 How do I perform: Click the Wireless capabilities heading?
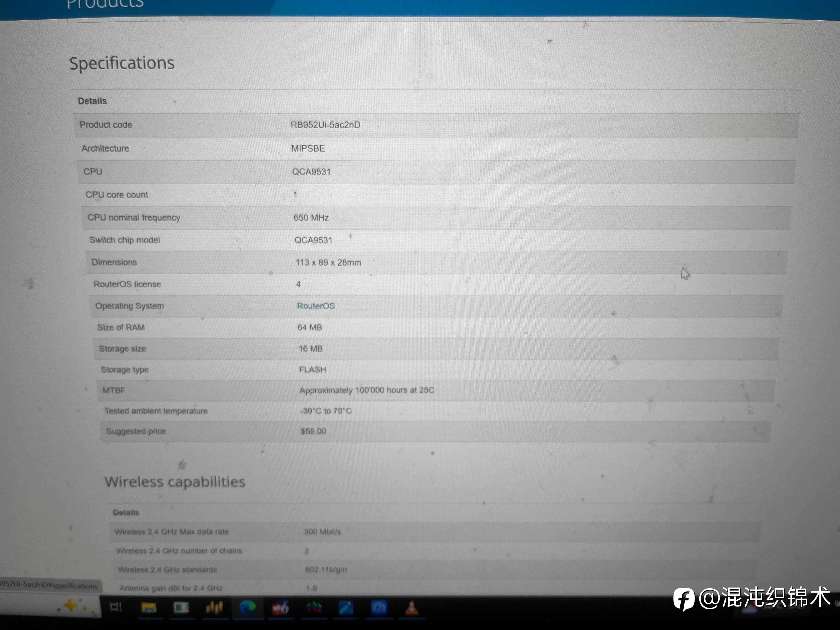pos(175,481)
